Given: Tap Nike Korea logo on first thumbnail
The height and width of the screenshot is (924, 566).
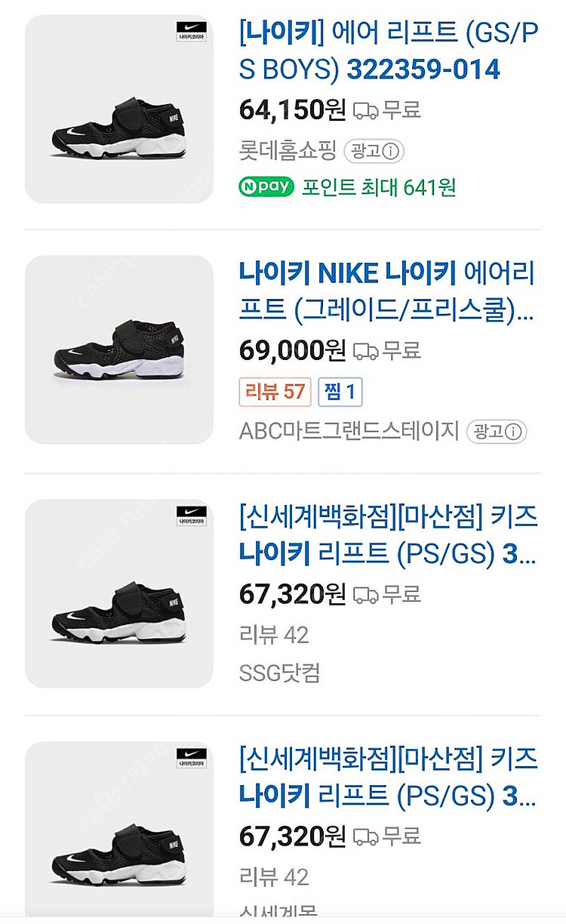Looking at the screenshot, I should (x=192, y=31).
